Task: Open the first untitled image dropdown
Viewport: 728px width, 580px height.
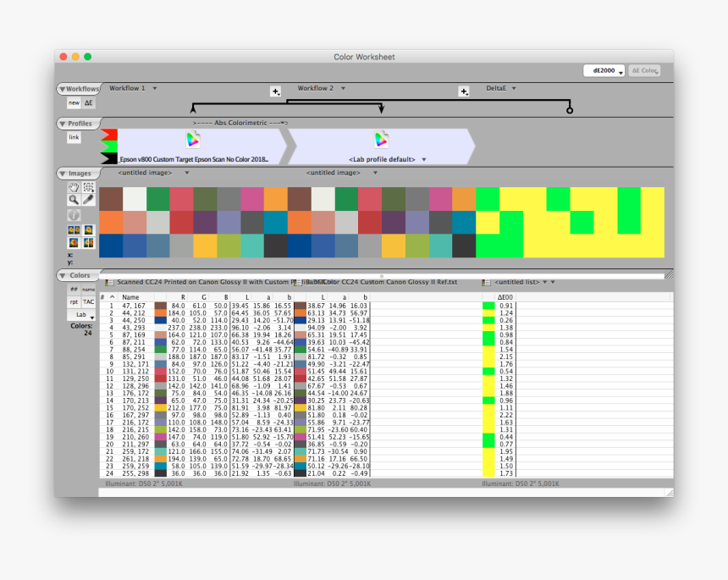Action: click(x=186, y=173)
